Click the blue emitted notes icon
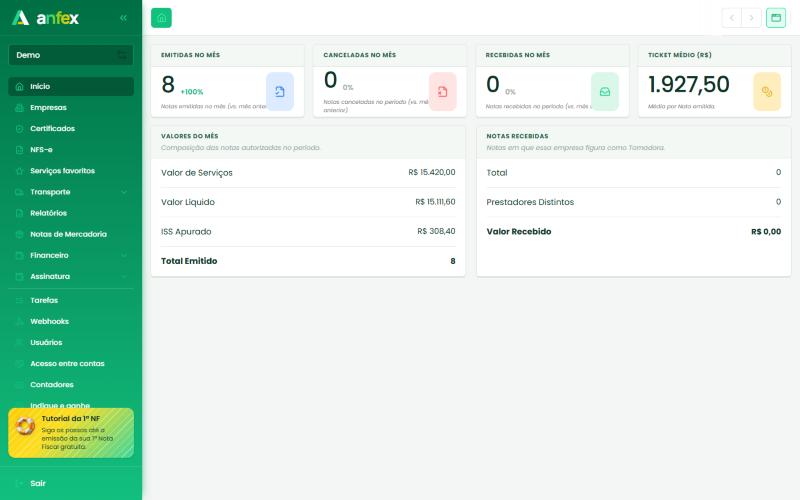This screenshot has height=500, width=800. click(280, 92)
